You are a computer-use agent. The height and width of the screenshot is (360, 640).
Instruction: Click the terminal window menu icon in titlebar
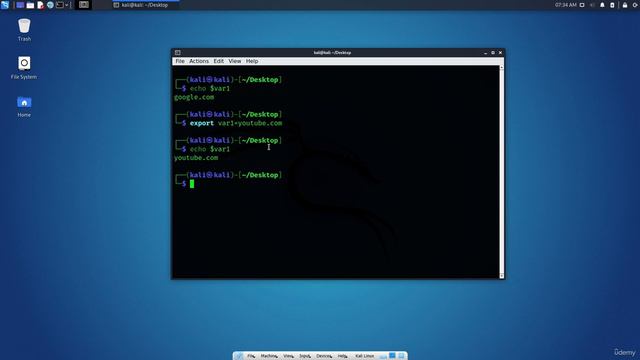[x=178, y=53]
